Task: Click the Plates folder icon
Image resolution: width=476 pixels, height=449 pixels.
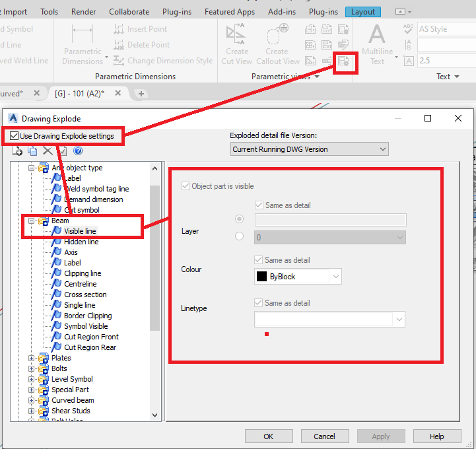Action: (x=44, y=359)
